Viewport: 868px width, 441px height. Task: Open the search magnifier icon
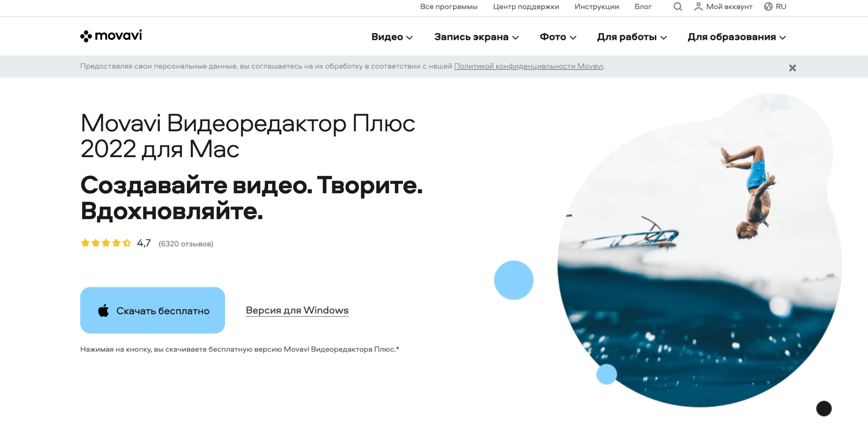[x=678, y=6]
